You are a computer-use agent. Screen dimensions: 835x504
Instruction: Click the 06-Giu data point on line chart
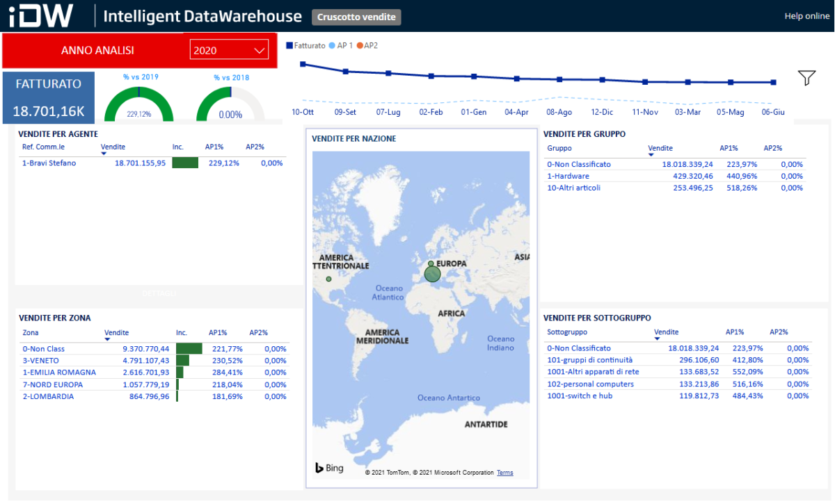point(773,82)
